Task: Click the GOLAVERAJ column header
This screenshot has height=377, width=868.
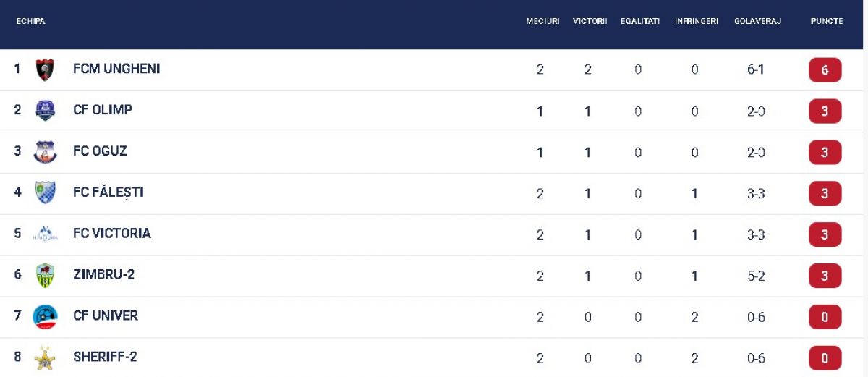Action: point(757,22)
